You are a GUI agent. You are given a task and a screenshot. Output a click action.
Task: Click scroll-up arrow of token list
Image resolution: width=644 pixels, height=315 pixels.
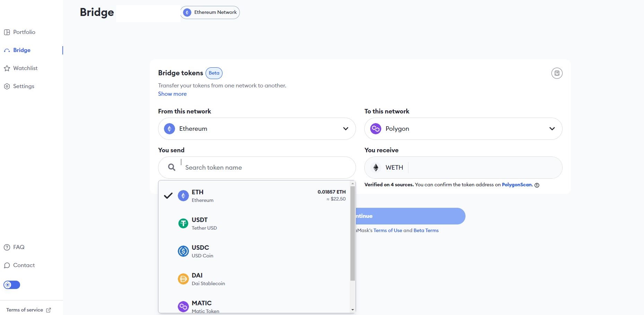click(x=353, y=184)
